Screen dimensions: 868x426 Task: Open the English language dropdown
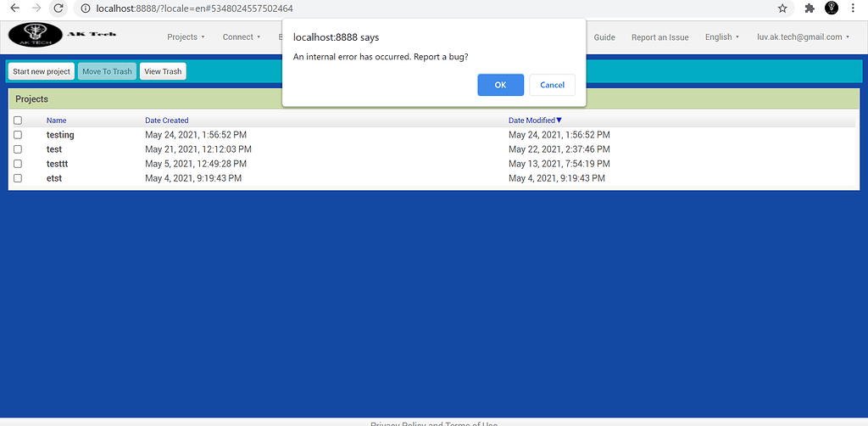722,37
